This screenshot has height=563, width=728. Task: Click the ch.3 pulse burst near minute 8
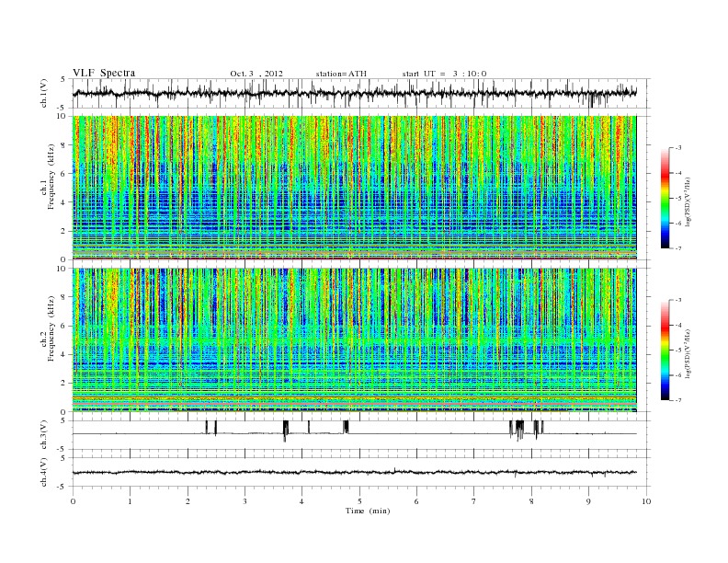tap(527, 431)
